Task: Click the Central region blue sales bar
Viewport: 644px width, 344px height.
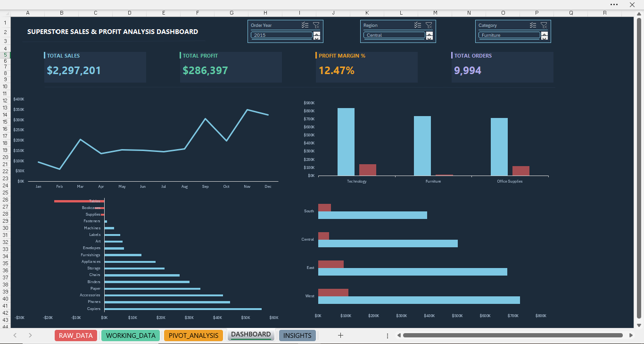Action: (388, 243)
